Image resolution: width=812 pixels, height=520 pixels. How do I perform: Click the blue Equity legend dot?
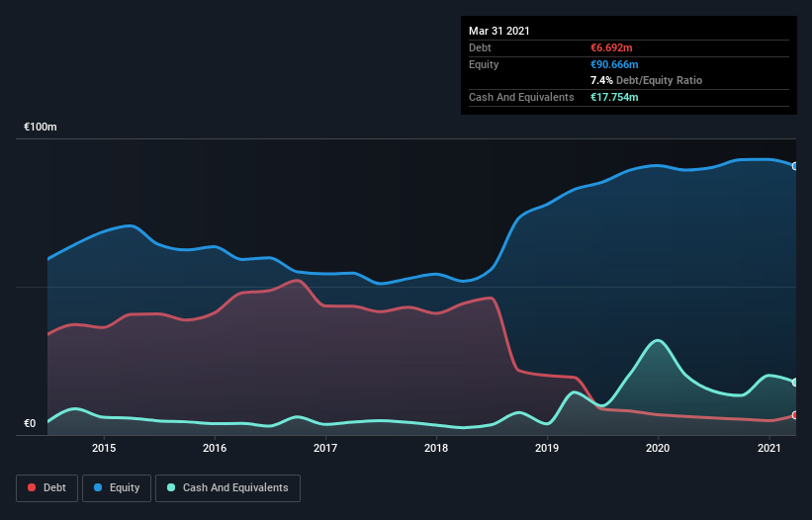coord(98,487)
